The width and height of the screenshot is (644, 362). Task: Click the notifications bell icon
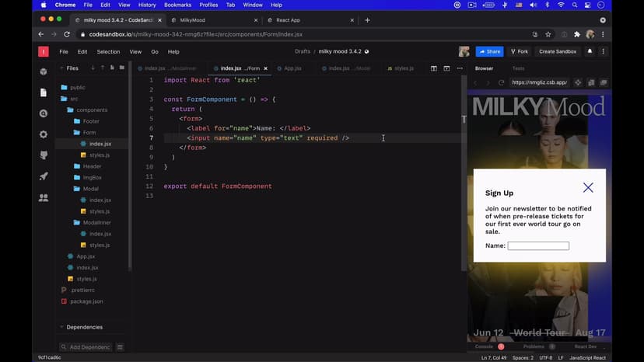point(589,51)
